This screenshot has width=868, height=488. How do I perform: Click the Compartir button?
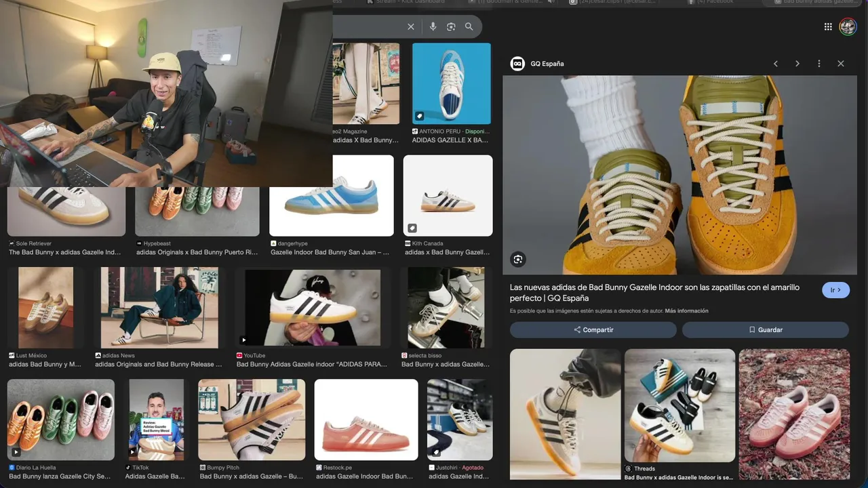pos(593,329)
